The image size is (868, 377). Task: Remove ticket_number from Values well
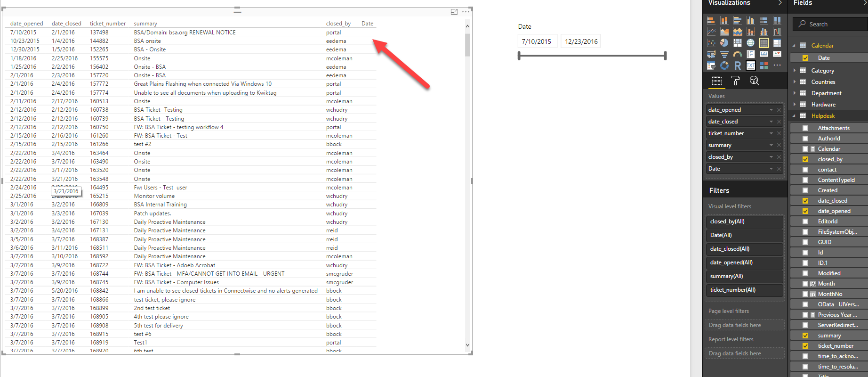click(x=779, y=133)
